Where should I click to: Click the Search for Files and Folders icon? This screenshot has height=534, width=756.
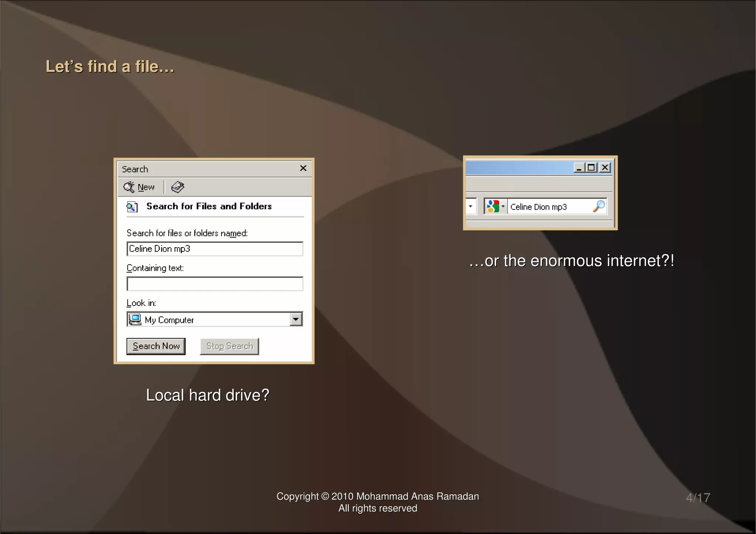point(132,207)
